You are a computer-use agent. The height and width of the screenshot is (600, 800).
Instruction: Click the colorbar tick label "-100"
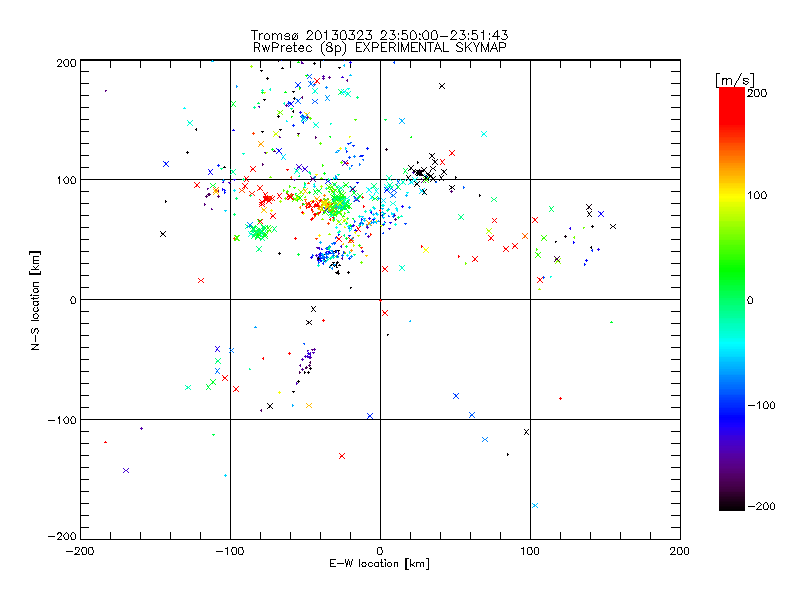click(x=761, y=405)
